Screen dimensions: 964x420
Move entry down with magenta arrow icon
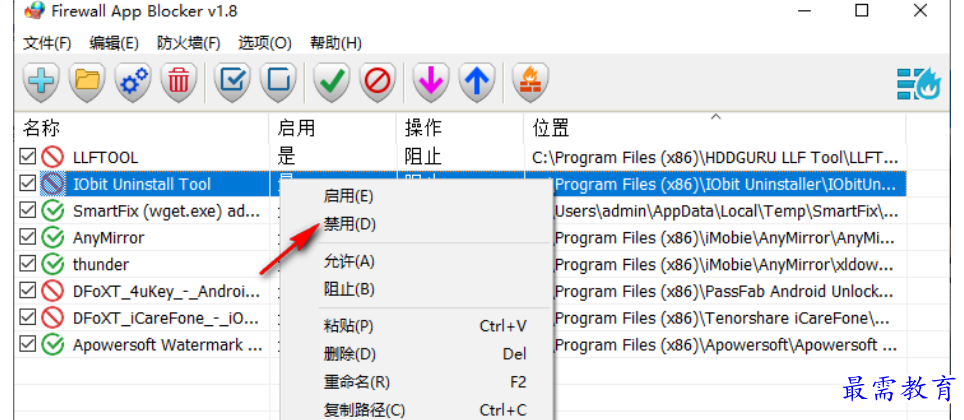432,82
